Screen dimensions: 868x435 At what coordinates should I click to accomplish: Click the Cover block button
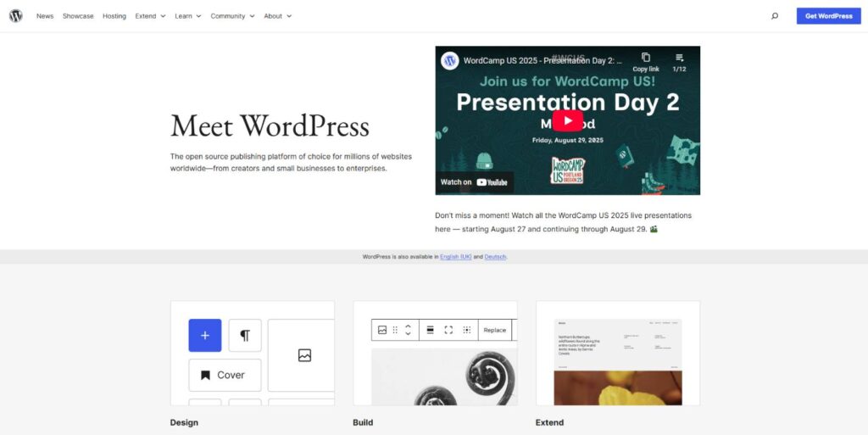pyautogui.click(x=224, y=375)
